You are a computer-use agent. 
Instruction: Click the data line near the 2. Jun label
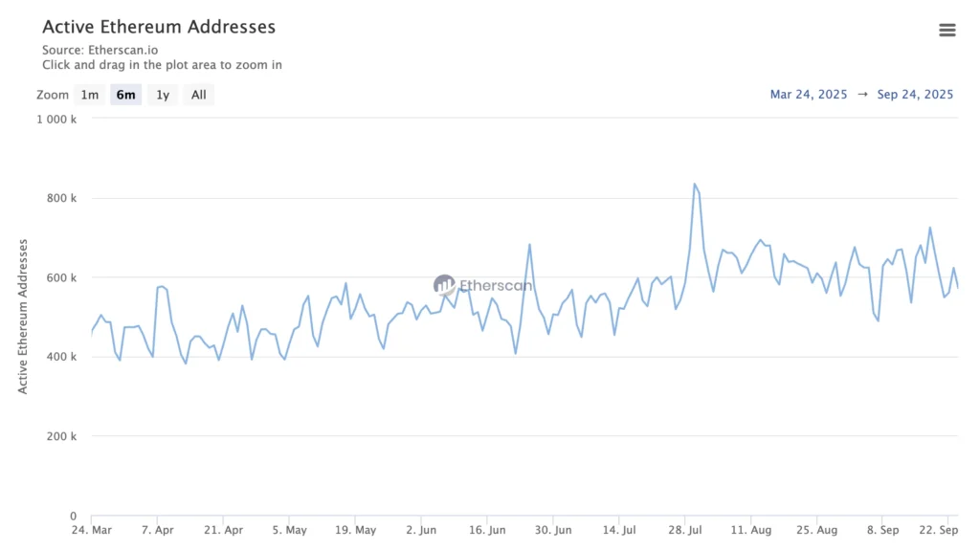pos(421,316)
